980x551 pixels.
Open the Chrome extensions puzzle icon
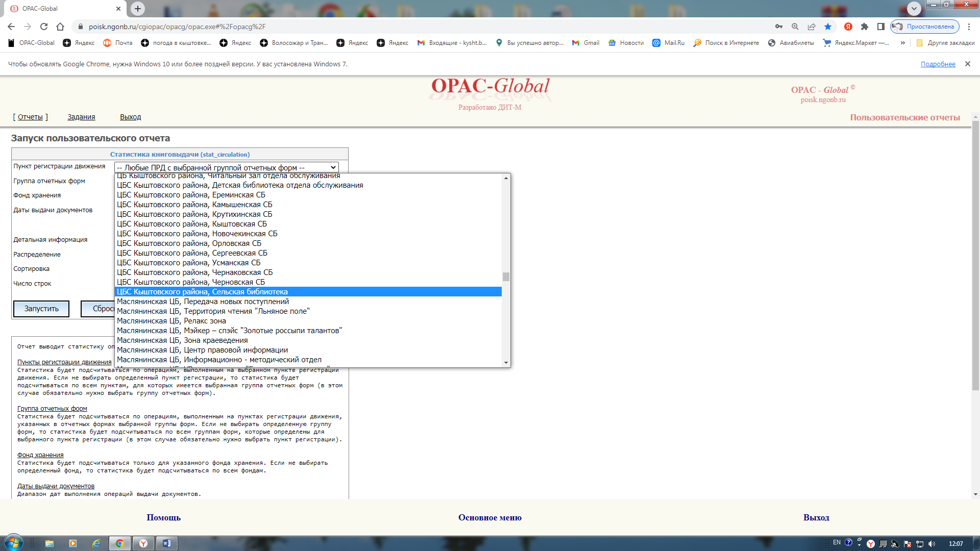pos(864,27)
